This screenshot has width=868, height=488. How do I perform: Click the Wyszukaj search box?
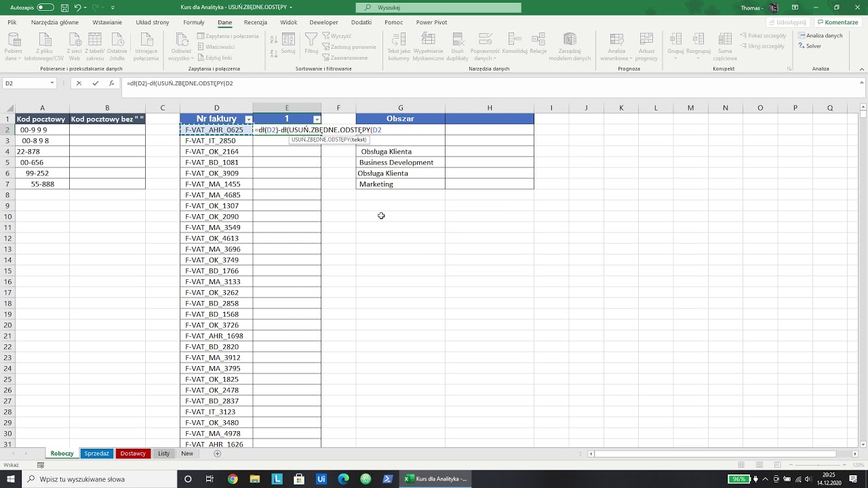pos(438,7)
